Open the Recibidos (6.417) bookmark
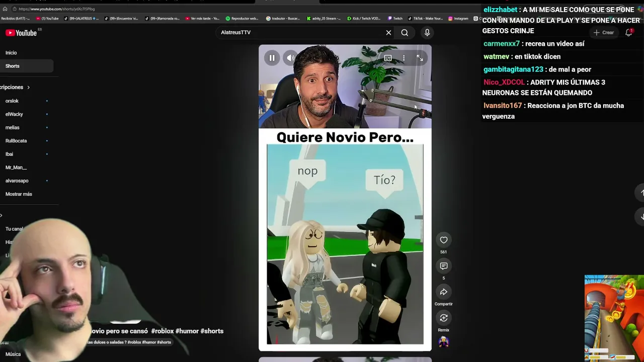This screenshot has height=362, width=644. tap(15, 19)
